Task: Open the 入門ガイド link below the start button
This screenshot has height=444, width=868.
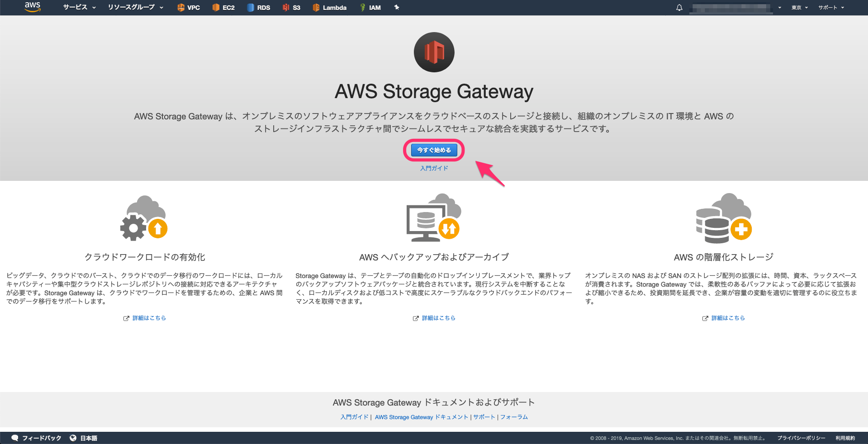Action: coord(433,168)
